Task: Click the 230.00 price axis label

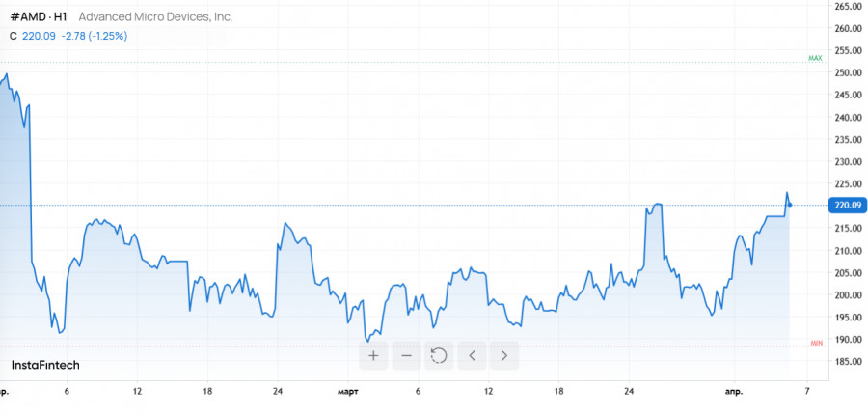Action: pyautogui.click(x=848, y=162)
